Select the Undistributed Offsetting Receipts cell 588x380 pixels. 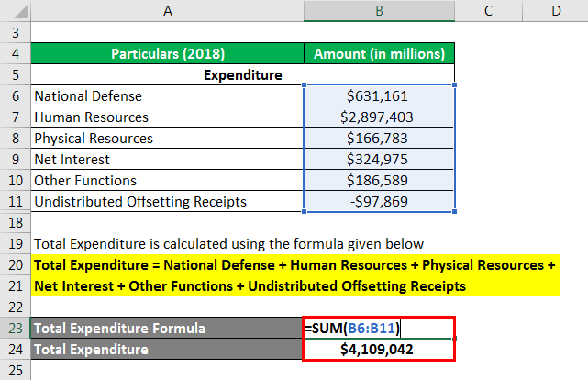pos(167,201)
